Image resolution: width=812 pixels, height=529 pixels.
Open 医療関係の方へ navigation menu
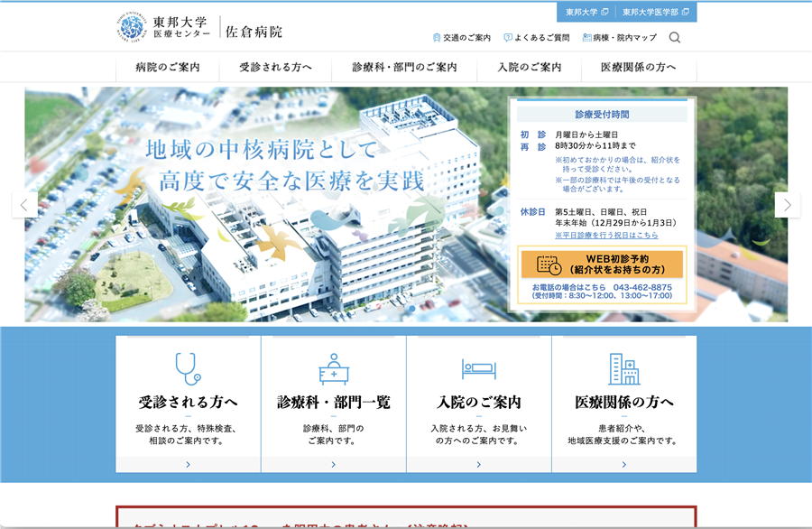639,68
